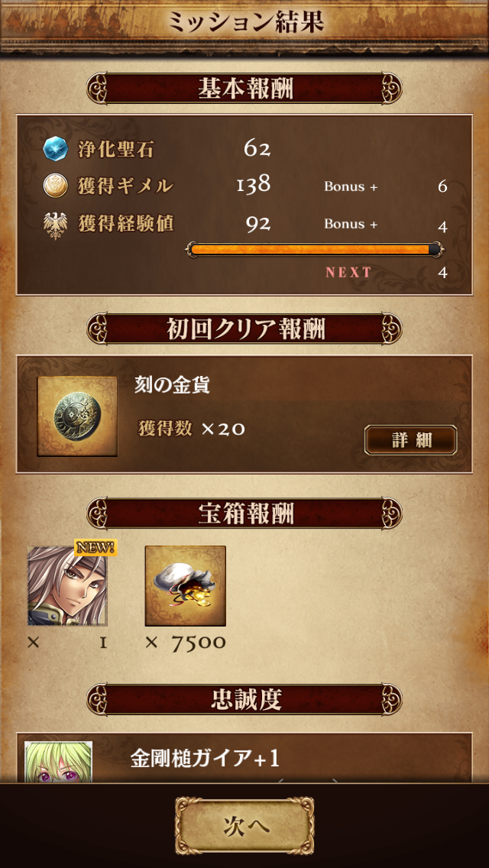Tap the eagle crest experience icon
This screenshot has height=868, width=489.
click(x=55, y=224)
